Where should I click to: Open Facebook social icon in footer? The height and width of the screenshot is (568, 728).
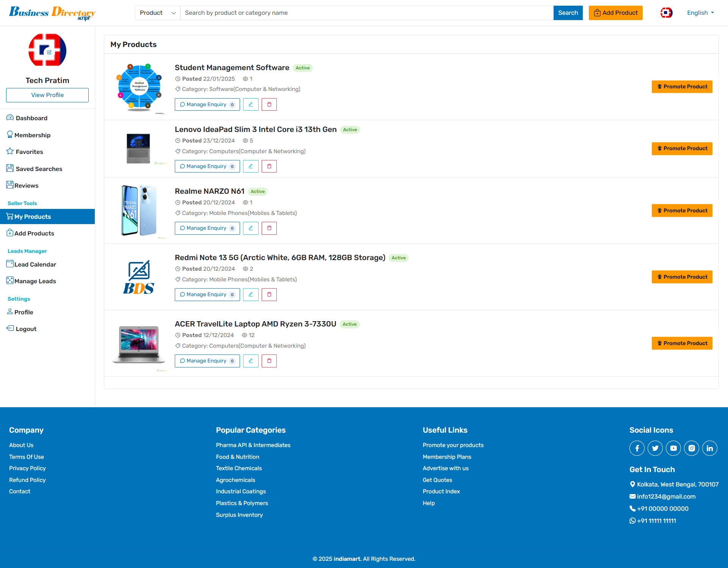coord(637,448)
